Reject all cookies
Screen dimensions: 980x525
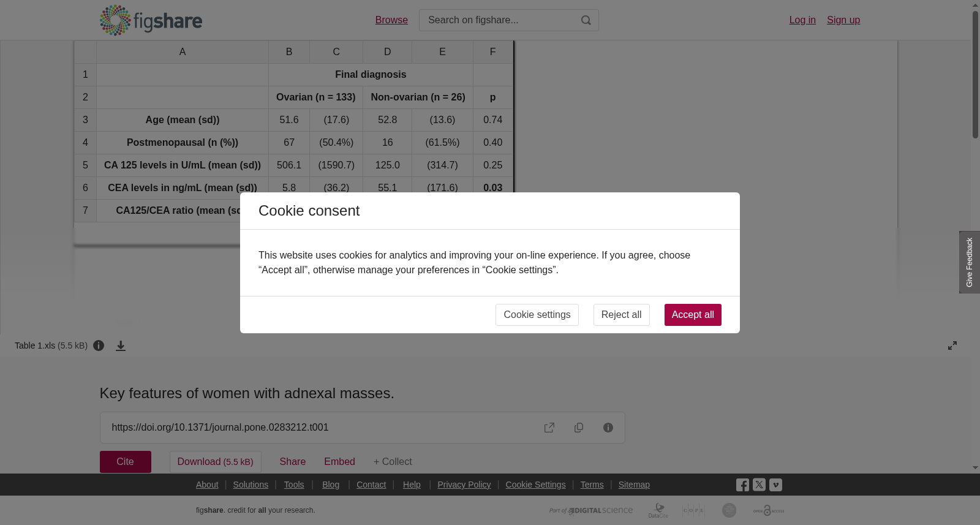(621, 315)
